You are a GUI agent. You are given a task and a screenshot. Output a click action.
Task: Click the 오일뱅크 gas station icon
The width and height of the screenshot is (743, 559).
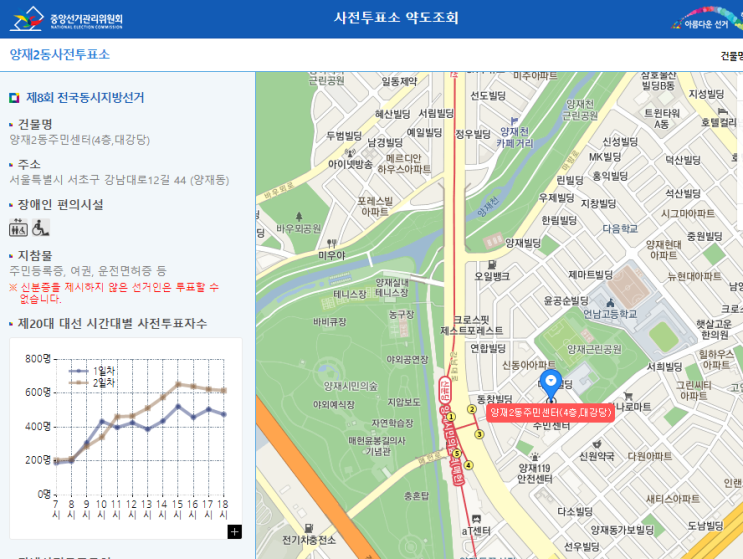(492, 264)
